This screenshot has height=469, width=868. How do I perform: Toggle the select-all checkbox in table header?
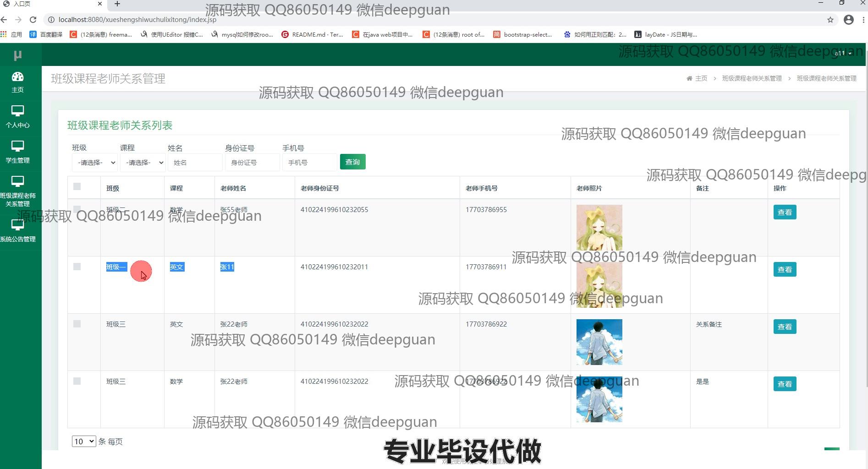tap(77, 186)
